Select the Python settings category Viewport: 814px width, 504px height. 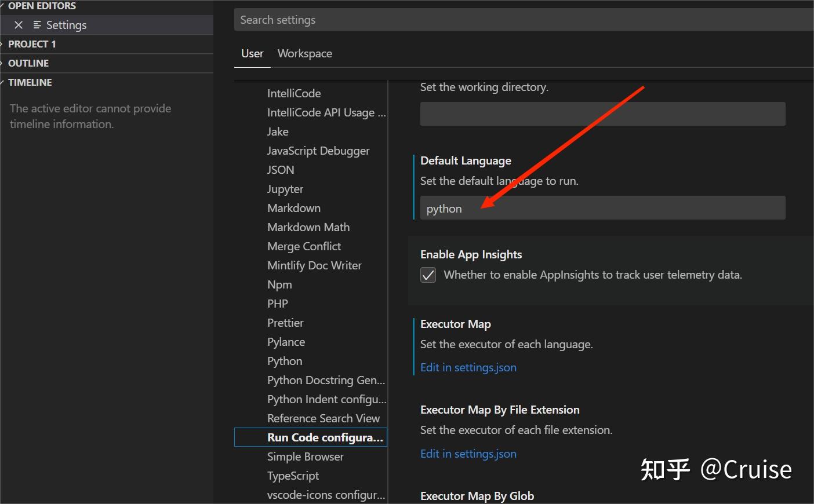pos(284,360)
